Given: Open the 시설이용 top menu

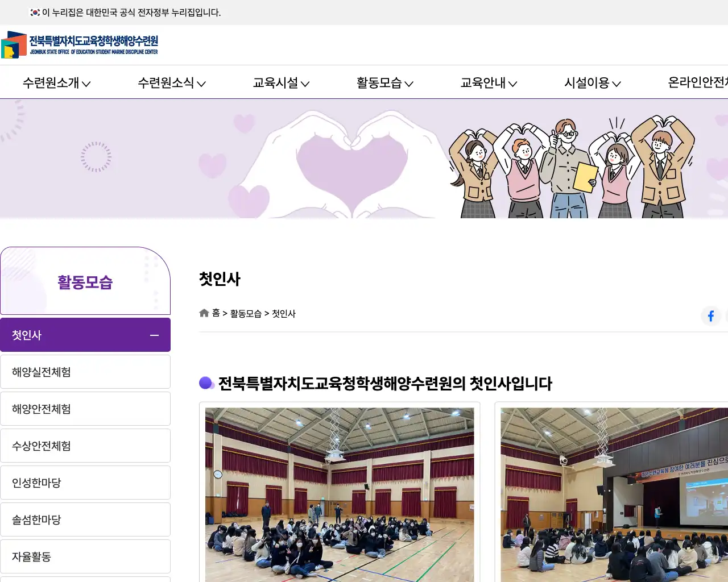Looking at the screenshot, I should point(592,83).
